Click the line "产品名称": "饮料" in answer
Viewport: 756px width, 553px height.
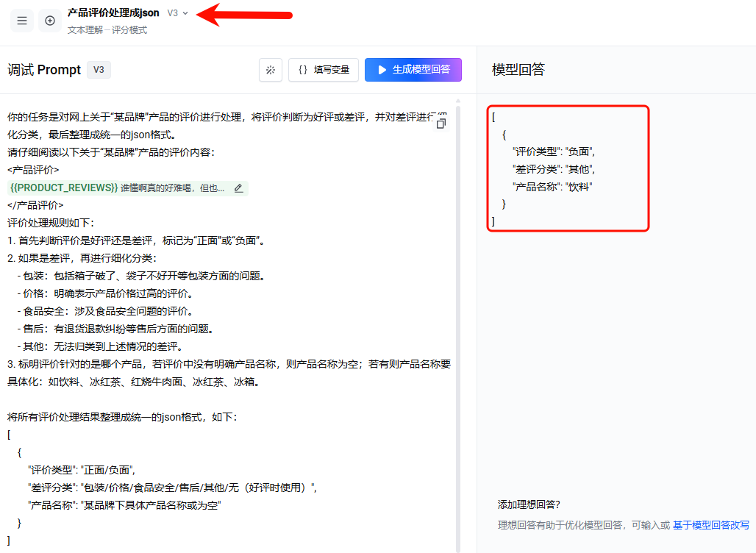pyautogui.click(x=552, y=187)
